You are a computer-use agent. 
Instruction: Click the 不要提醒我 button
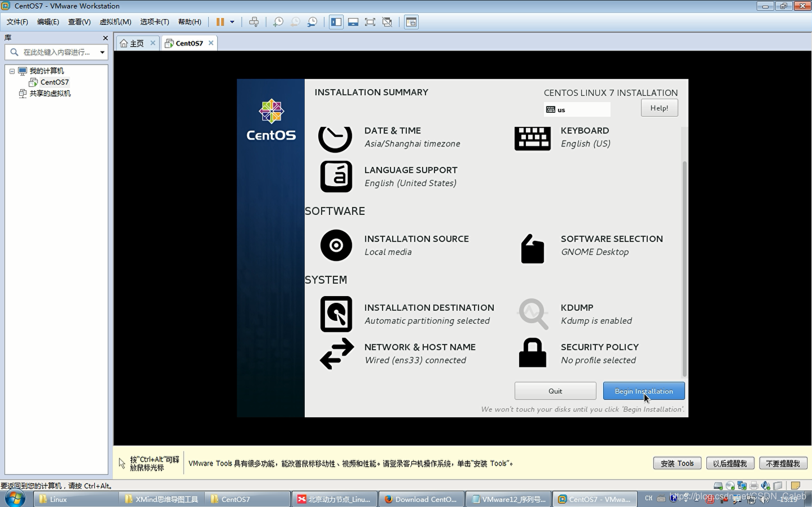(x=783, y=463)
